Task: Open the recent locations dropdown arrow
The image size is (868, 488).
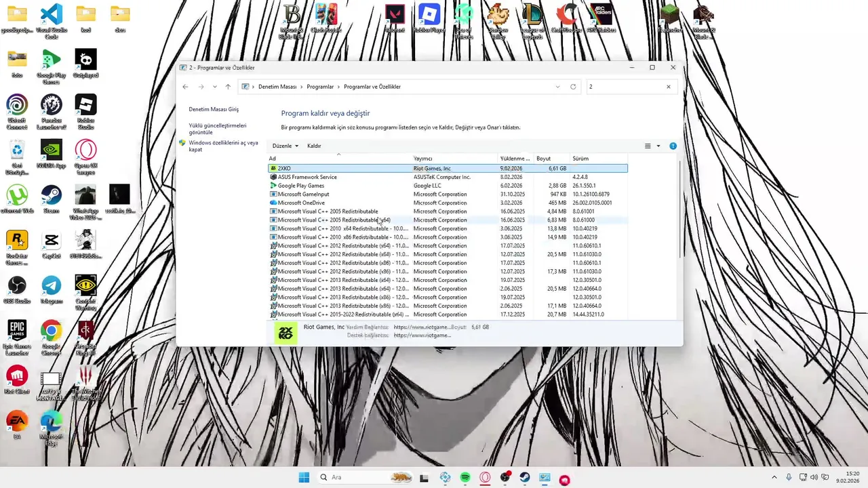Action: point(214,87)
